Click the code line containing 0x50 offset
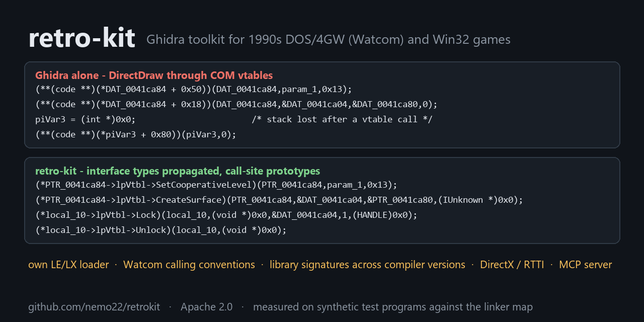This screenshot has width=644, height=322. click(x=194, y=90)
